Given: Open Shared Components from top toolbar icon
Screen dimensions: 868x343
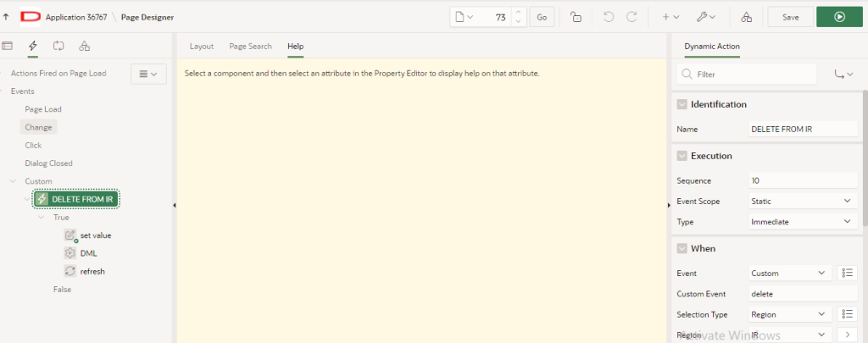Looking at the screenshot, I should pos(746,16).
